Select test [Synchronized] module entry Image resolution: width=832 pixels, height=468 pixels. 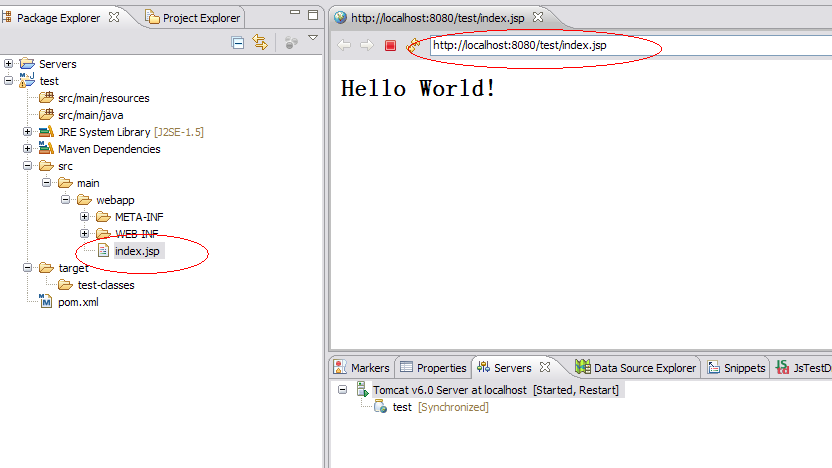click(440, 407)
